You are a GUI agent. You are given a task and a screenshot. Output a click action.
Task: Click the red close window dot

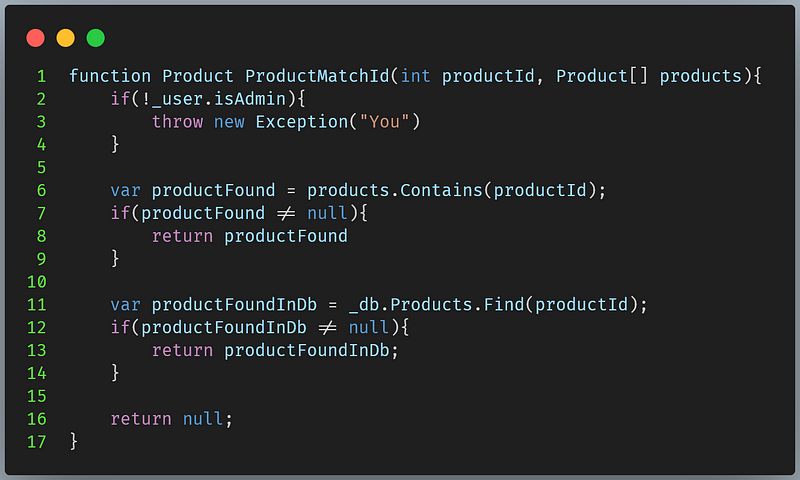(36, 38)
